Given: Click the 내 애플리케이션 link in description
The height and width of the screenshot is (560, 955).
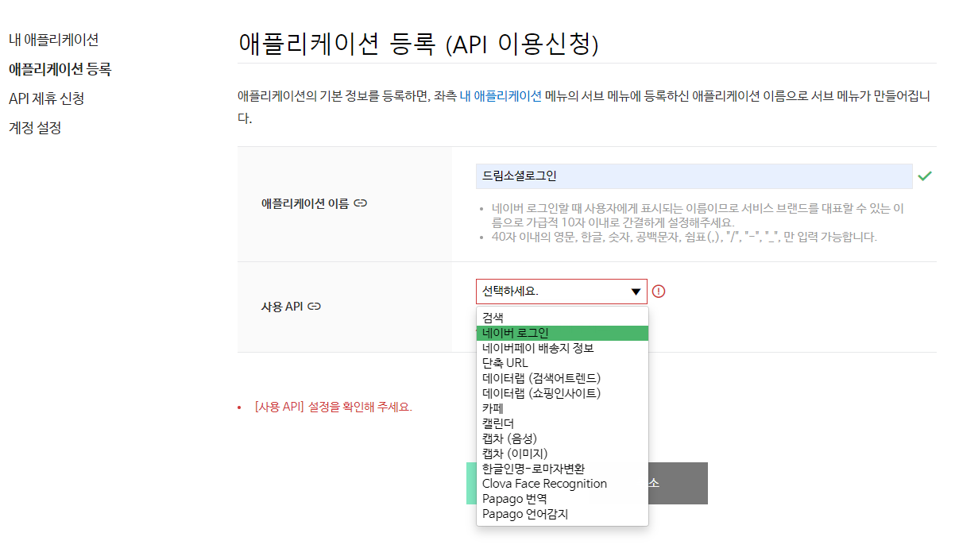Looking at the screenshot, I should [501, 96].
